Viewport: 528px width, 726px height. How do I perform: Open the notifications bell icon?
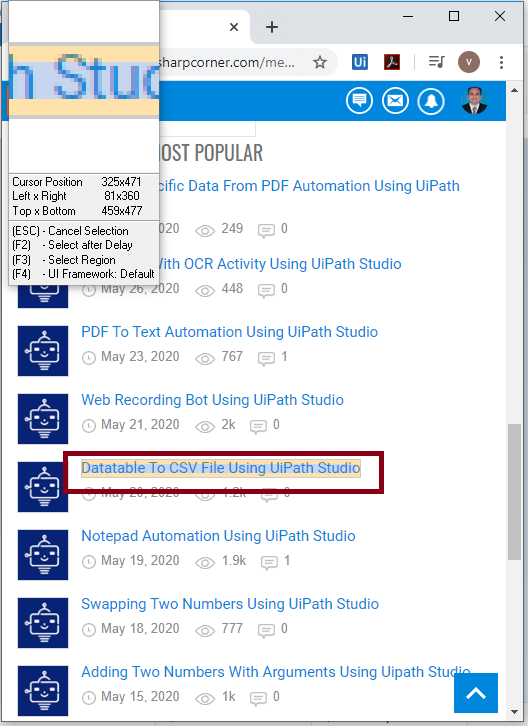431,100
